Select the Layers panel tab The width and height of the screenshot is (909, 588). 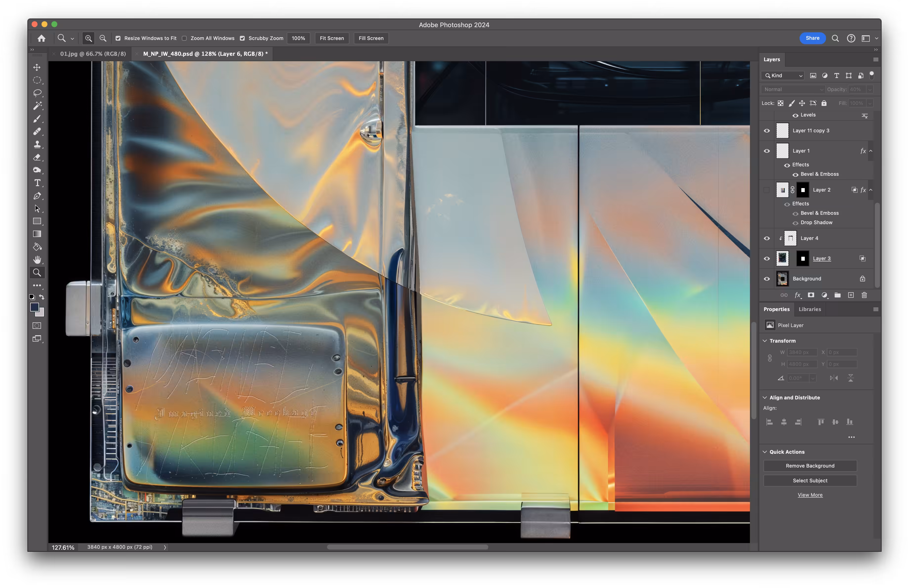(x=771, y=59)
